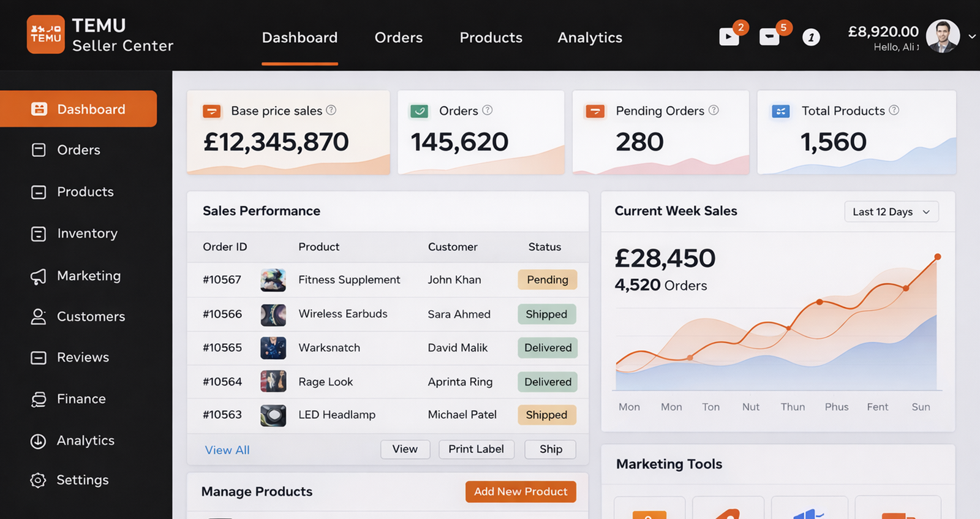Select Inventory in the sidebar menu
The image size is (980, 519).
[87, 233]
